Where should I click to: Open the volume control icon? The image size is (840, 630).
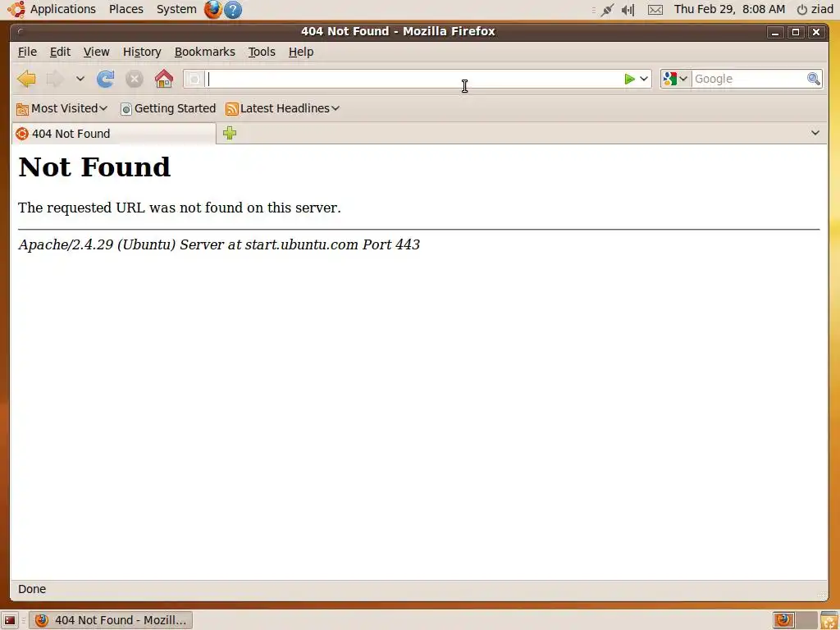click(x=628, y=10)
